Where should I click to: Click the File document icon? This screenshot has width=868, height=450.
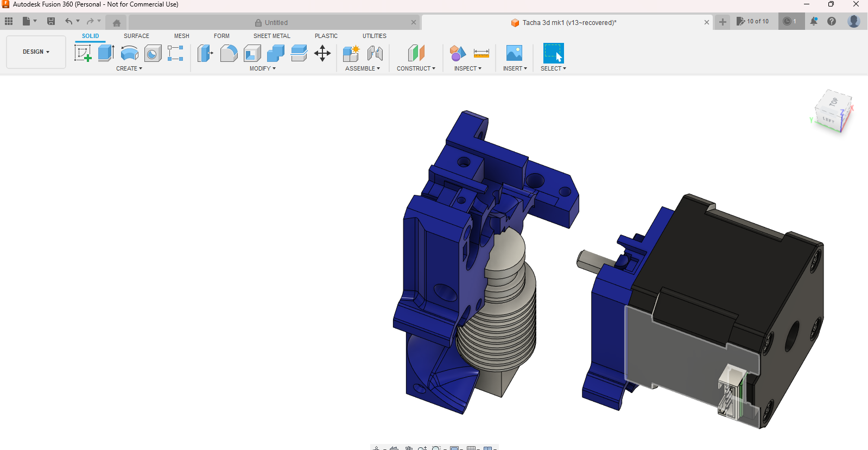pyautogui.click(x=26, y=21)
